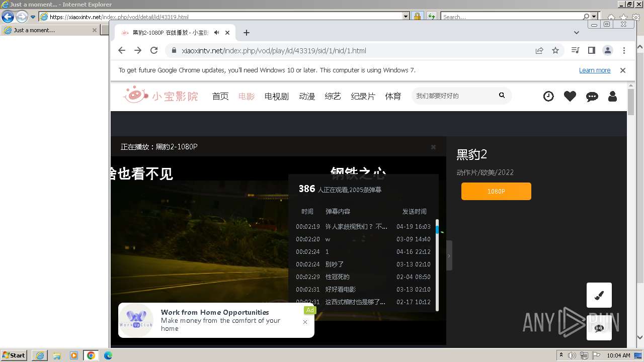Click the volume icon in system tray

pos(572,355)
